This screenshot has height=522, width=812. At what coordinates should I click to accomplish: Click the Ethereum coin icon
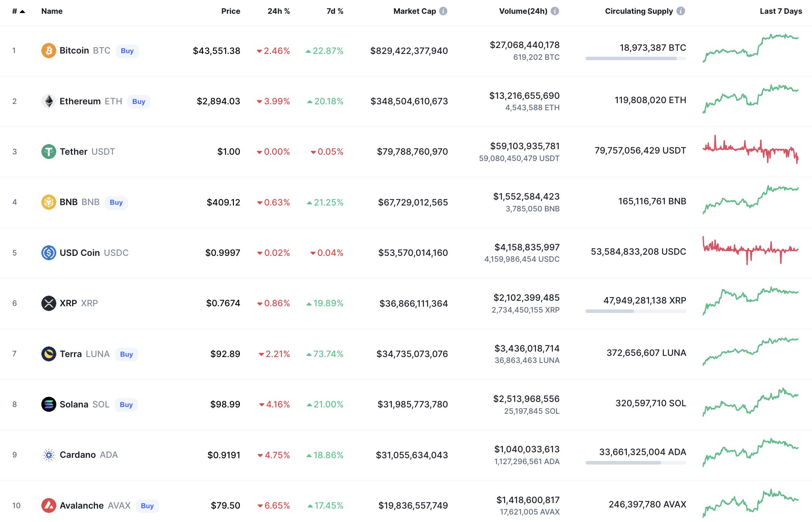[48, 101]
